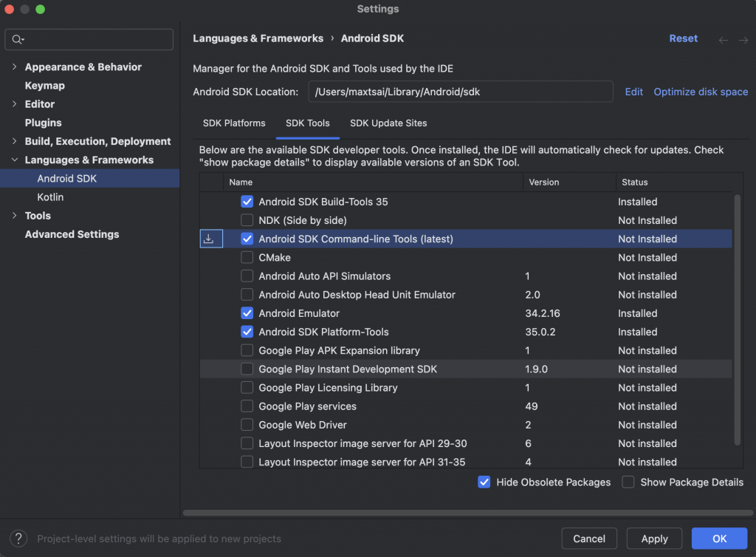Expand the Appearance & Behavior section
The height and width of the screenshot is (557, 756).
15,67
